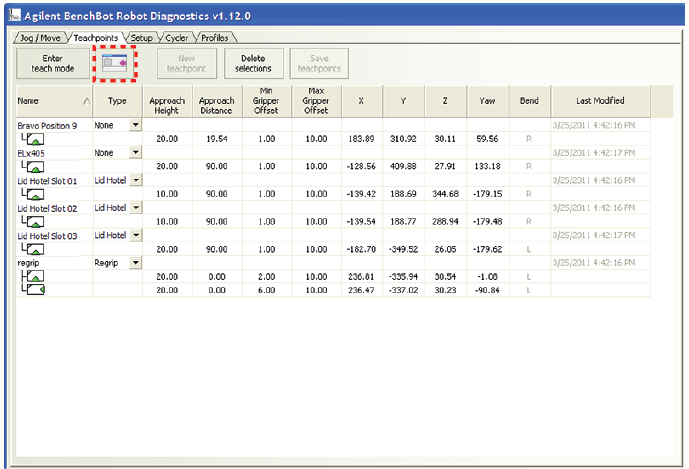Open Type dropdown for ELx405
This screenshot has height=469, width=689.
136,152
